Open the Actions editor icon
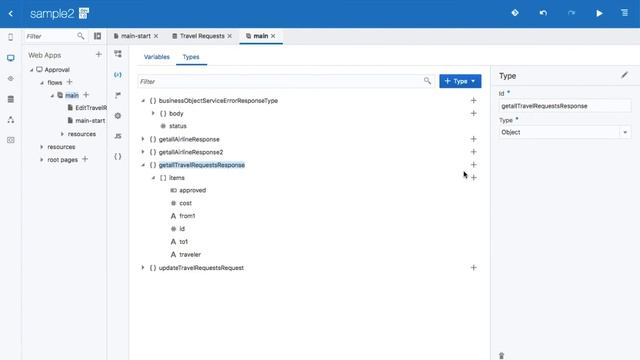The width and height of the screenshot is (640, 360). [118, 95]
